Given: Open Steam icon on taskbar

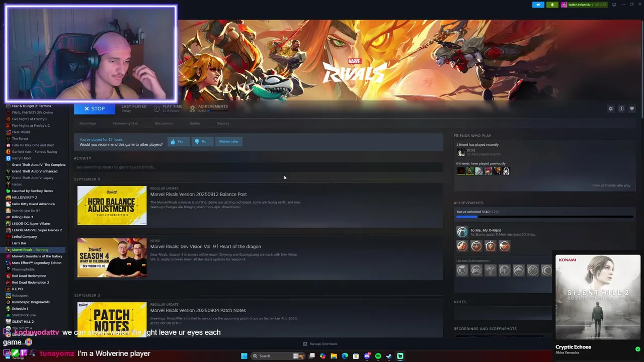Looking at the screenshot, I should pos(389,356).
